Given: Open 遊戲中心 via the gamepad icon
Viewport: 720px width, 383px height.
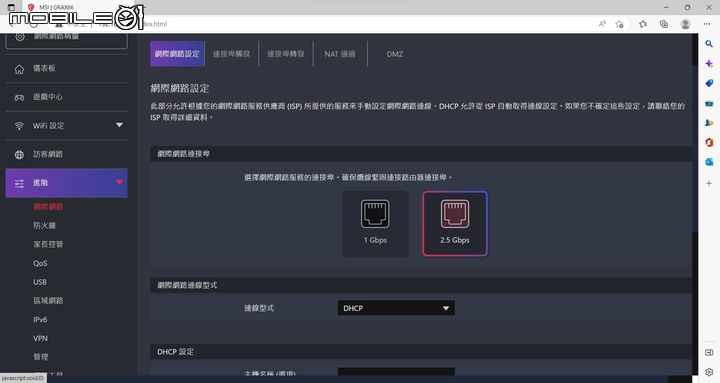Looking at the screenshot, I should [19, 97].
